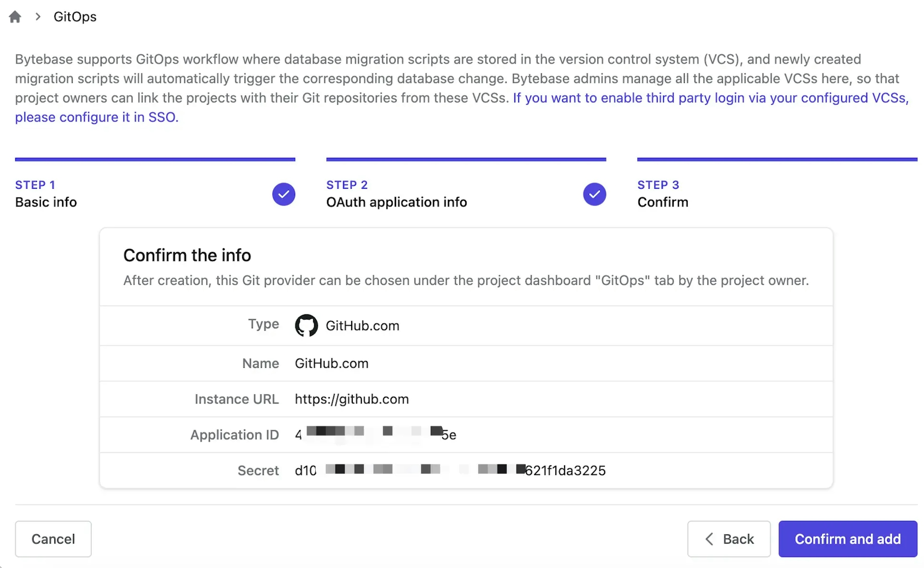924x568 pixels.
Task: Click the Back chevron arrow icon
Action: [708, 538]
